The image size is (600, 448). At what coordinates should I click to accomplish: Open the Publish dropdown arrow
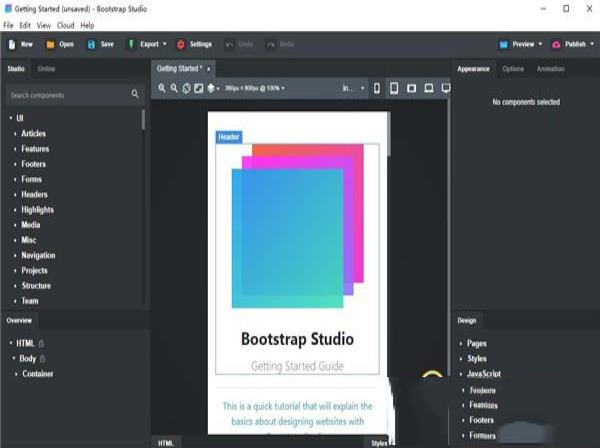click(x=592, y=44)
